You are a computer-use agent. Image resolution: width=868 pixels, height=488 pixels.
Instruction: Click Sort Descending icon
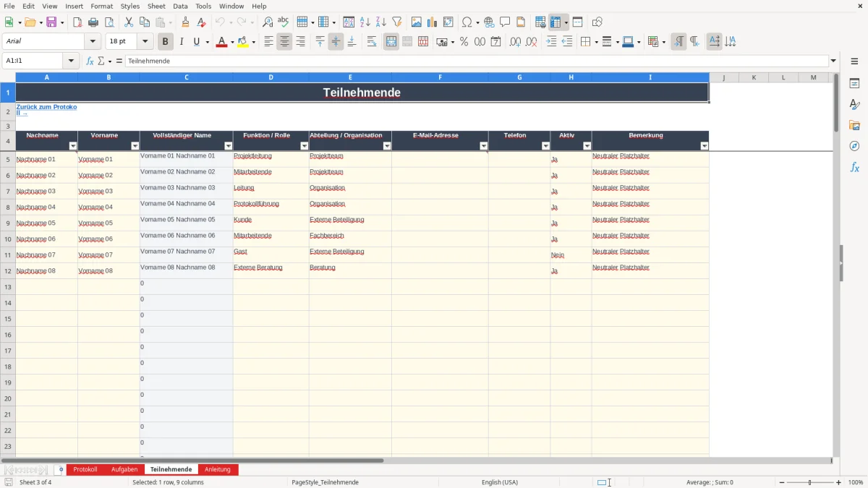380,22
